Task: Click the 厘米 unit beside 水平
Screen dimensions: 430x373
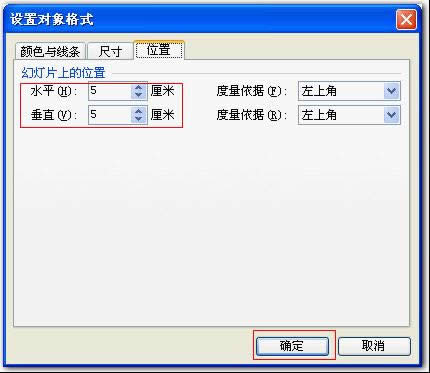Action: [x=162, y=91]
